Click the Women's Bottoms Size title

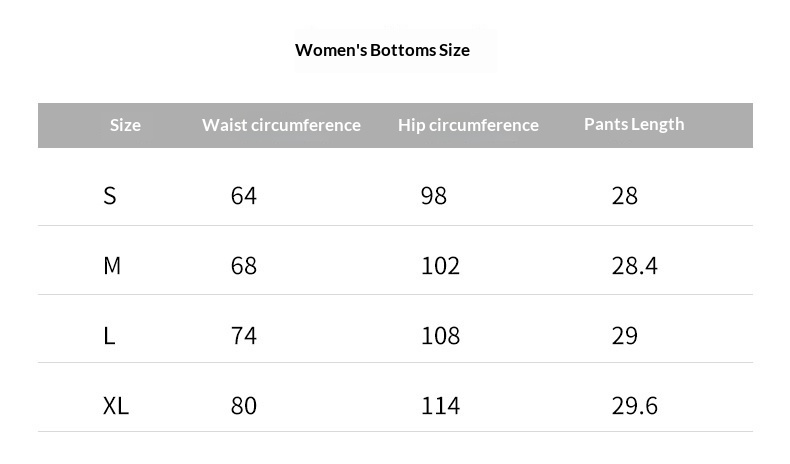point(382,50)
